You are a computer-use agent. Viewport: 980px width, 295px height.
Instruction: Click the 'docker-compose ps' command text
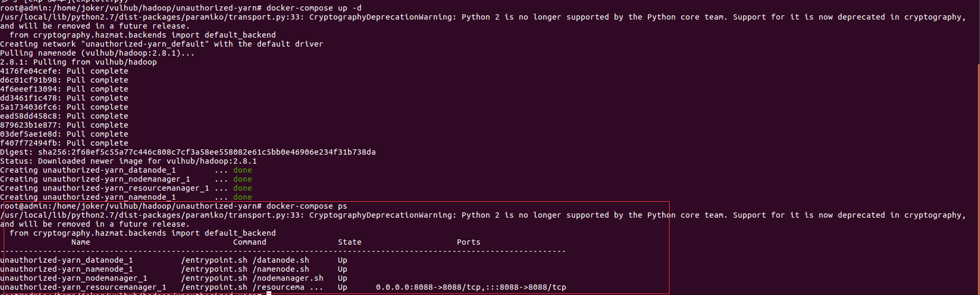click(307, 206)
